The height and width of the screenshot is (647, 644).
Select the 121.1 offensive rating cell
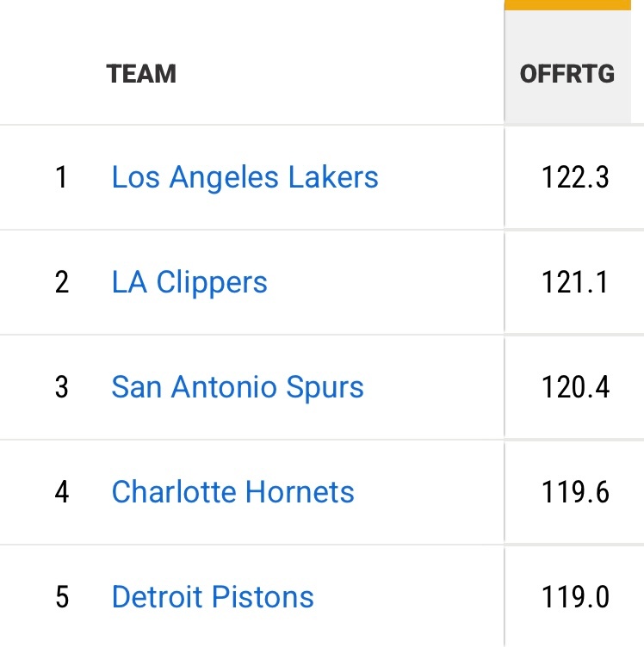click(x=575, y=282)
